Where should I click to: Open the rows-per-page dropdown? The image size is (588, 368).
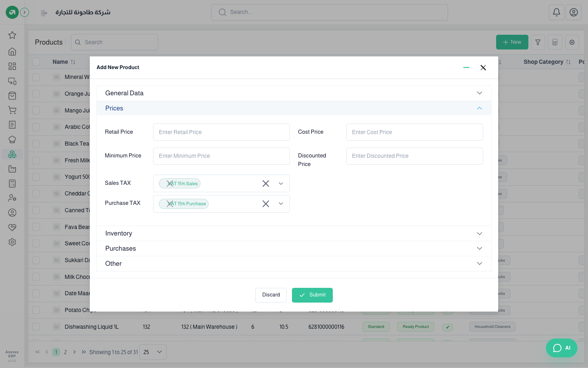(x=153, y=352)
